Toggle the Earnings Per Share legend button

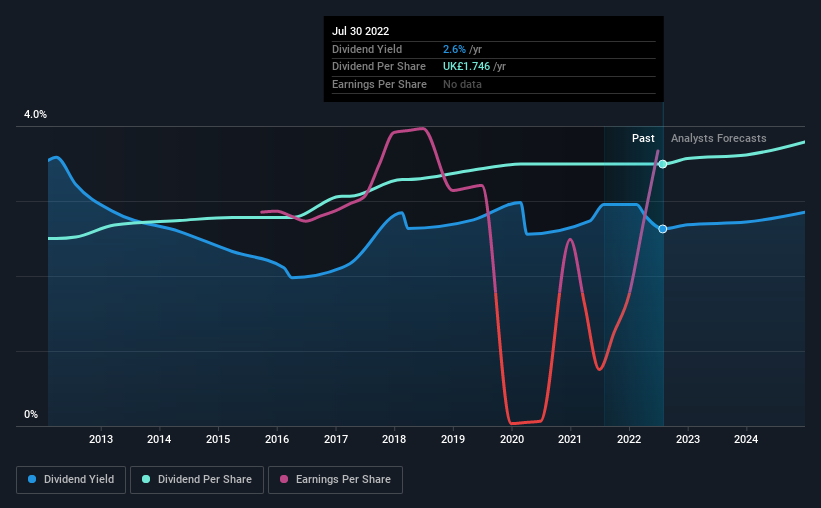click(x=335, y=480)
